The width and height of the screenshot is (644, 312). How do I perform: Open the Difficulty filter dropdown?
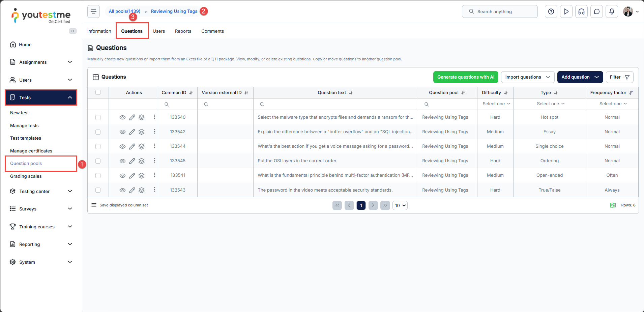pos(496,104)
